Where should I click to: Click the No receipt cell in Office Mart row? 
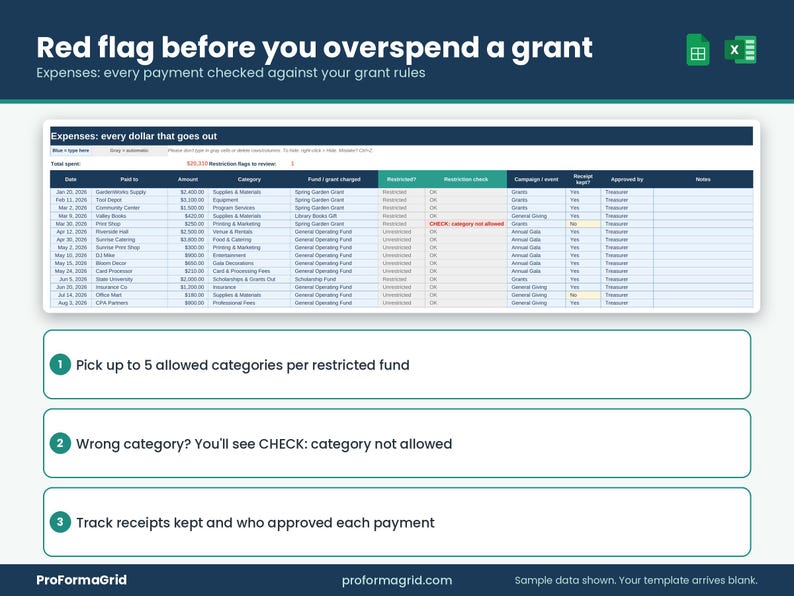click(583, 295)
